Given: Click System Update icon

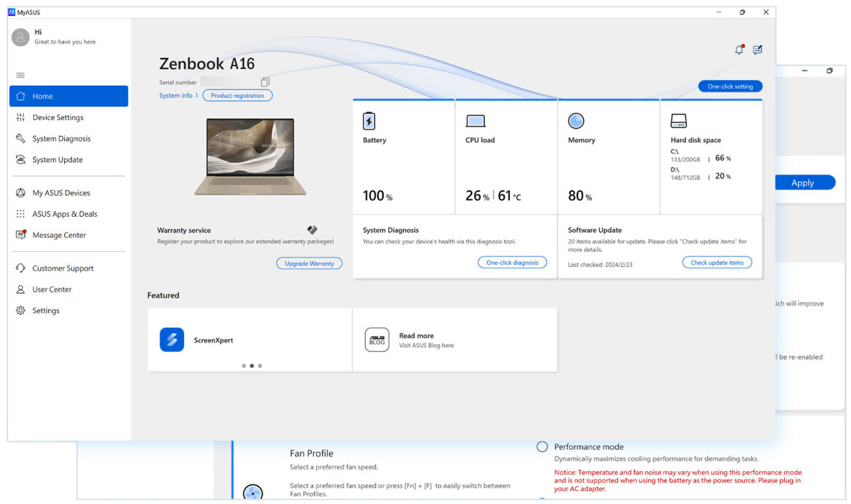Looking at the screenshot, I should click(x=20, y=159).
